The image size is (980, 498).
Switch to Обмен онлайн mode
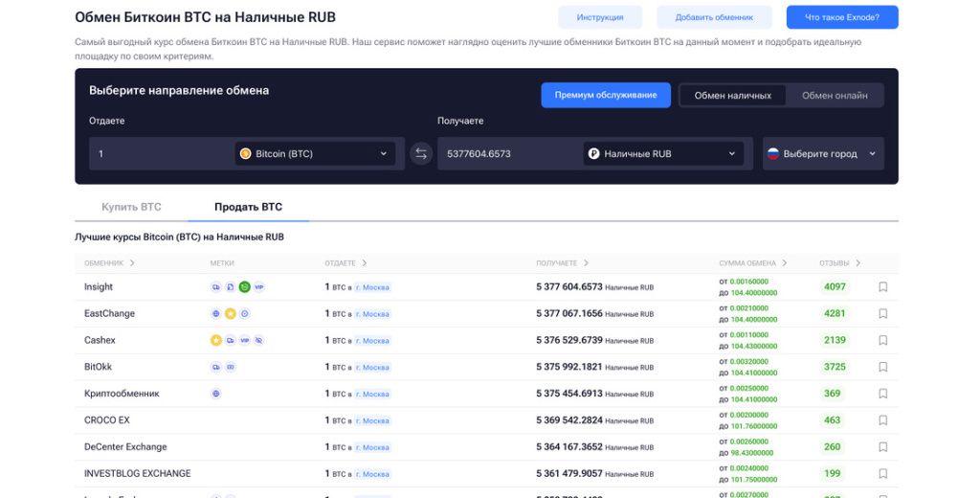[835, 96]
